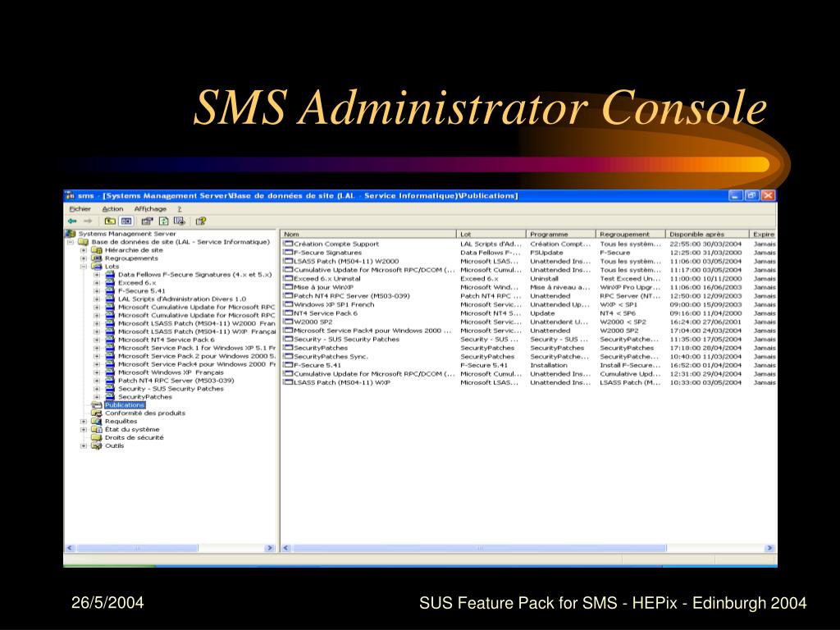
Task: Click the grey Forward arrow toolbar icon
Action: [88, 221]
